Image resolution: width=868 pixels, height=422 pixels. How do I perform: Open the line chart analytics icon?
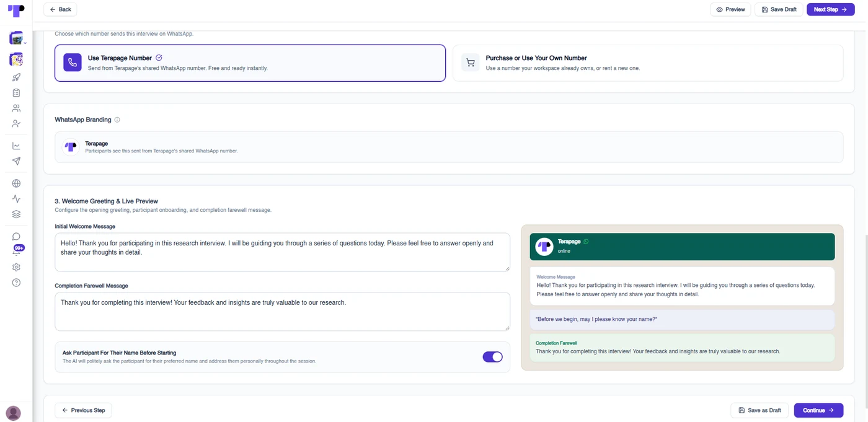(16, 146)
